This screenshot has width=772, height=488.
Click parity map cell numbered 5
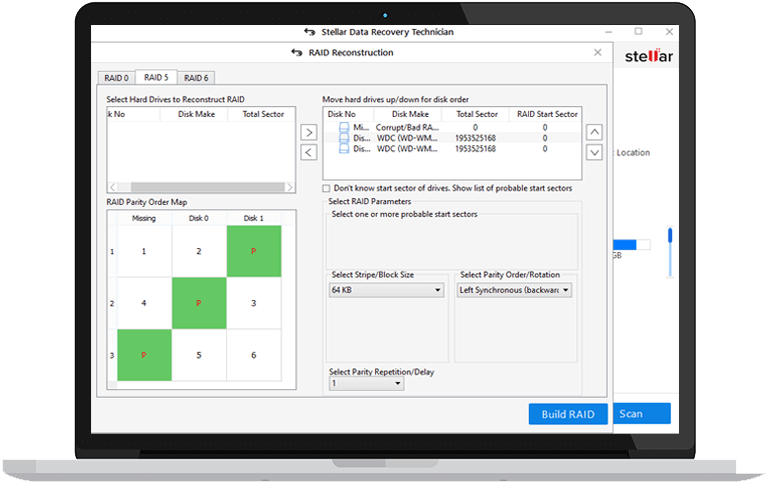tap(199, 355)
